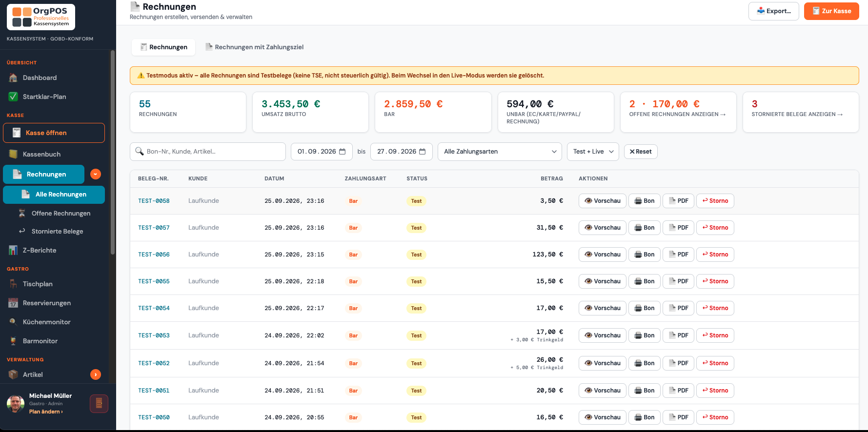Show stornierte Belege from the summary card

click(801, 112)
